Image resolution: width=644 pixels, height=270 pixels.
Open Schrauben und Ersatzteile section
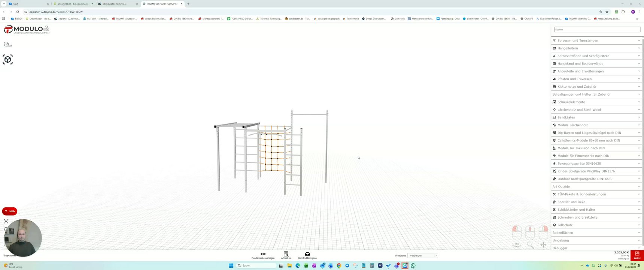[596, 217]
